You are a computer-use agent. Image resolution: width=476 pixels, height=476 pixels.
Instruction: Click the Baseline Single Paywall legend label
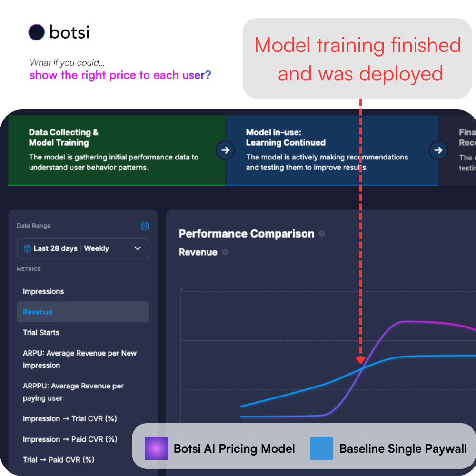(x=403, y=449)
